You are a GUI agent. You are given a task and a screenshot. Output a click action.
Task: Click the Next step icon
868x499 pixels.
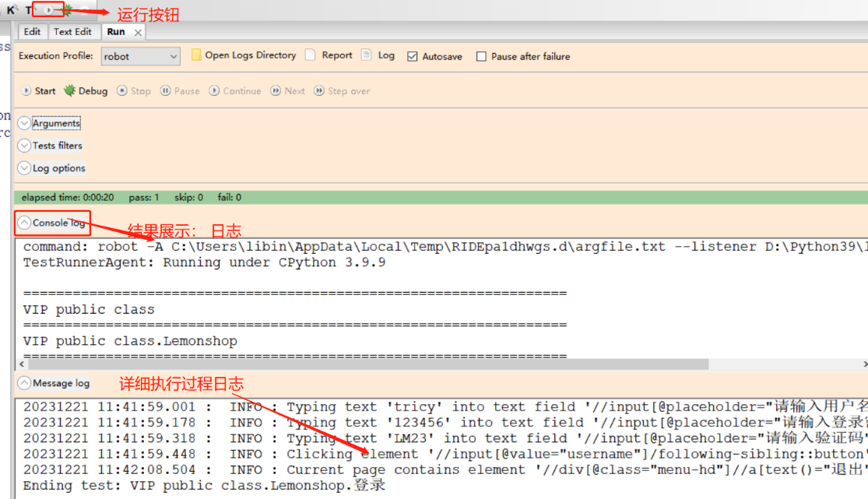tap(276, 91)
